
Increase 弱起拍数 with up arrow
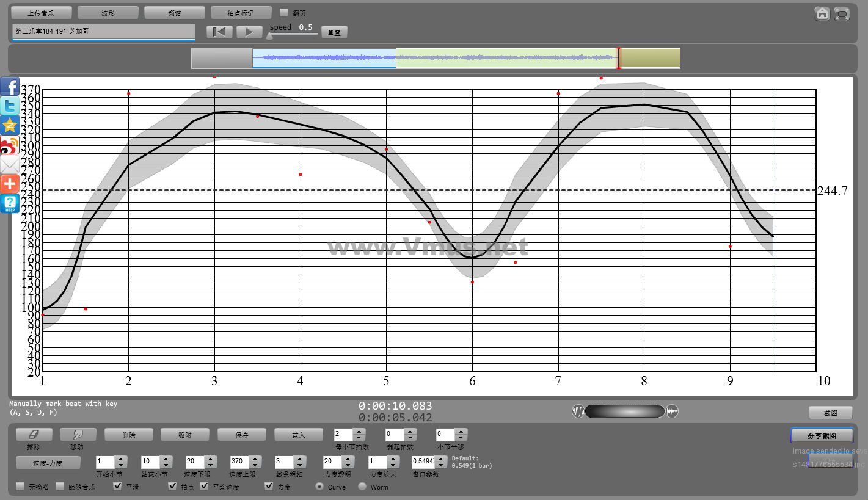point(411,432)
